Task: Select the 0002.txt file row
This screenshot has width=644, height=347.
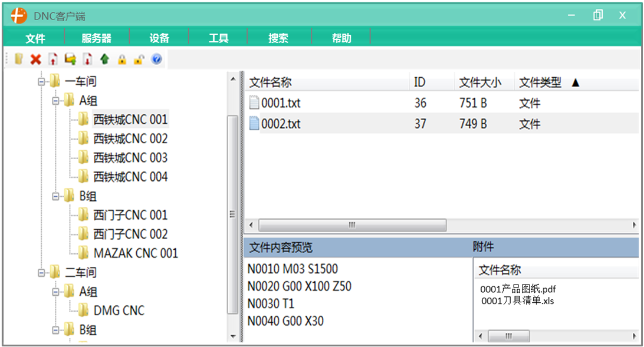Action: point(281,124)
